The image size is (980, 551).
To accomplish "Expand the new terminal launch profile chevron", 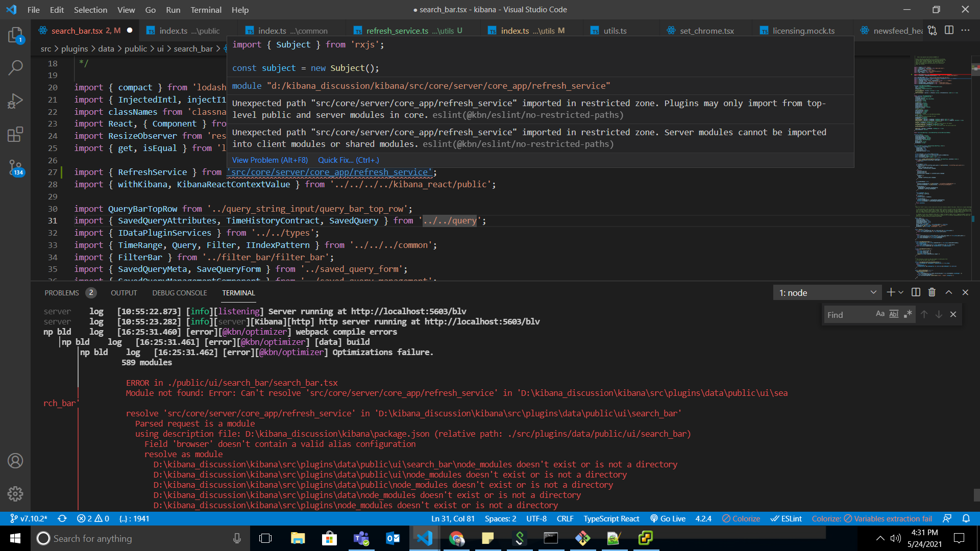I will tap(901, 292).
